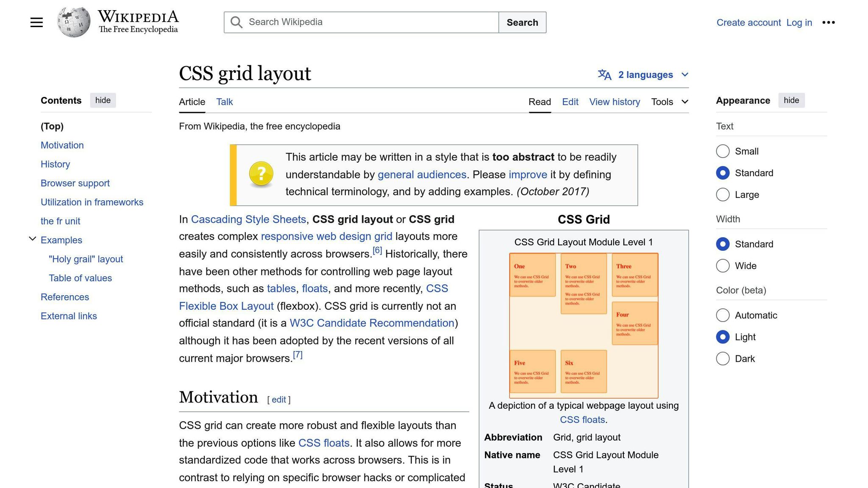Click edit link beside Motivation heading
This screenshot has width=868, height=488.
coord(278,399)
